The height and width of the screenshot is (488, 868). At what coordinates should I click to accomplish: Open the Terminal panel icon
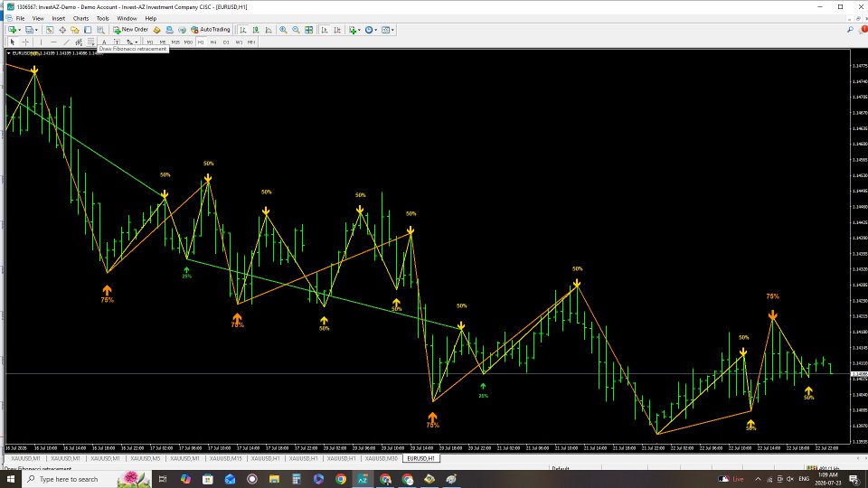point(88,30)
